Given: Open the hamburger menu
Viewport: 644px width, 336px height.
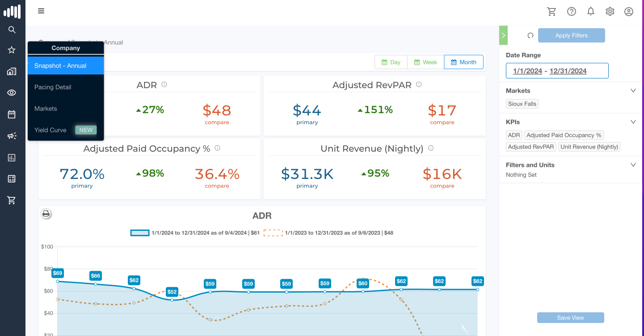Looking at the screenshot, I should pyautogui.click(x=41, y=11).
